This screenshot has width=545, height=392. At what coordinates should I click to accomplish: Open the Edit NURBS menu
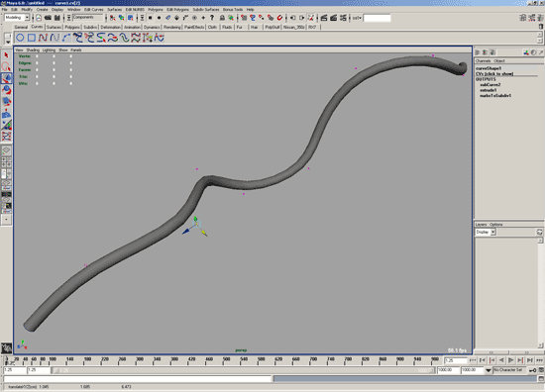tap(135, 9)
